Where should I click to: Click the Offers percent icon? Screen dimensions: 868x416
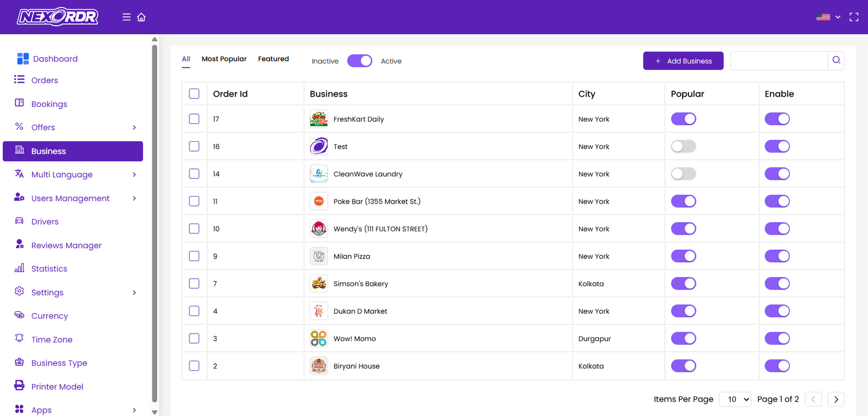[20, 127]
